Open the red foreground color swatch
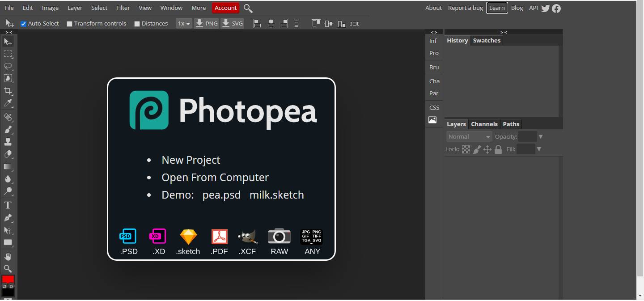The height and width of the screenshot is (301, 644). (8, 279)
